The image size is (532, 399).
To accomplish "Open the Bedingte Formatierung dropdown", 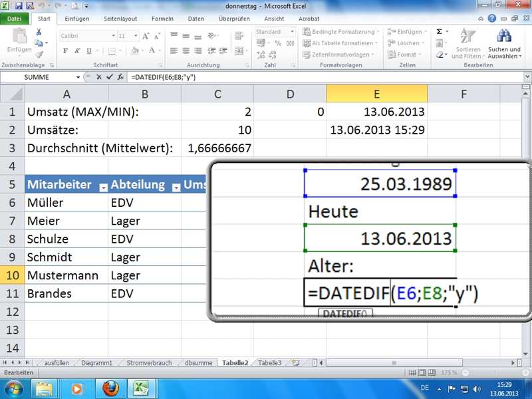I will (x=340, y=32).
